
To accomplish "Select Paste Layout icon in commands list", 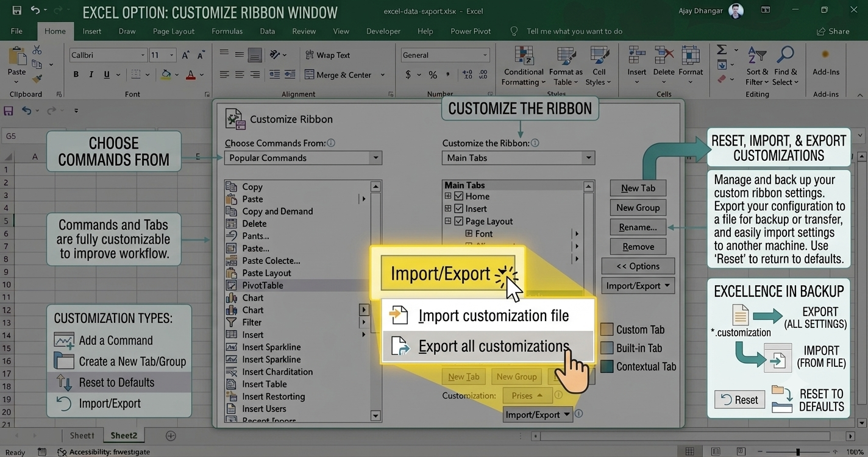I will [231, 273].
